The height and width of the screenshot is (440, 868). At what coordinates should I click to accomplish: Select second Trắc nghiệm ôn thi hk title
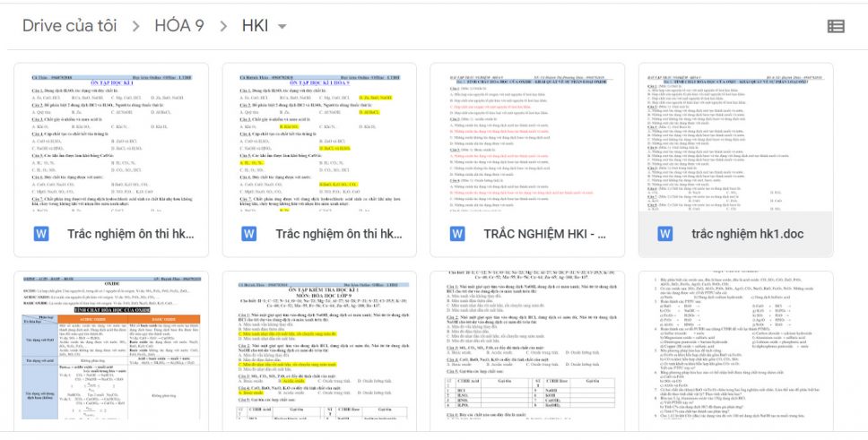pyautogui.click(x=338, y=234)
